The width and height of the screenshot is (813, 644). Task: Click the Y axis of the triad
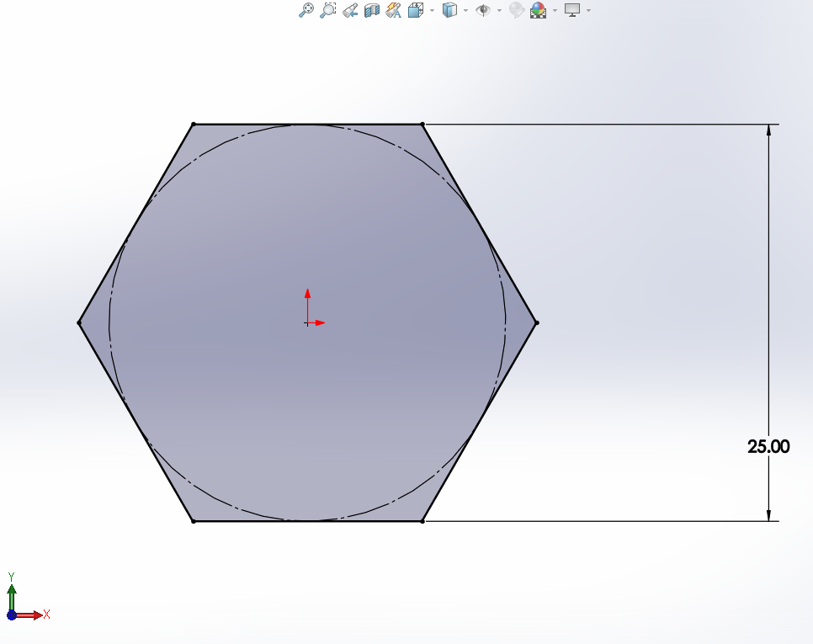tap(12, 596)
